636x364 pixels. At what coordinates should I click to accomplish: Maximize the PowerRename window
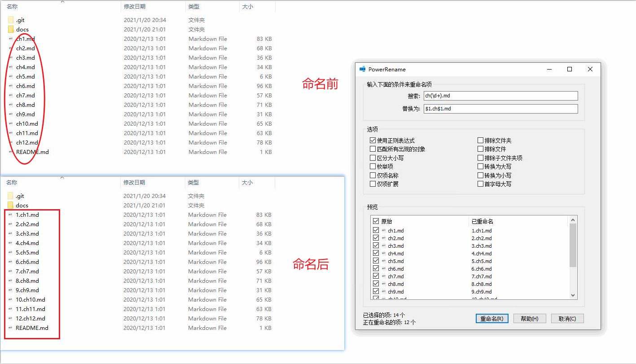click(570, 69)
